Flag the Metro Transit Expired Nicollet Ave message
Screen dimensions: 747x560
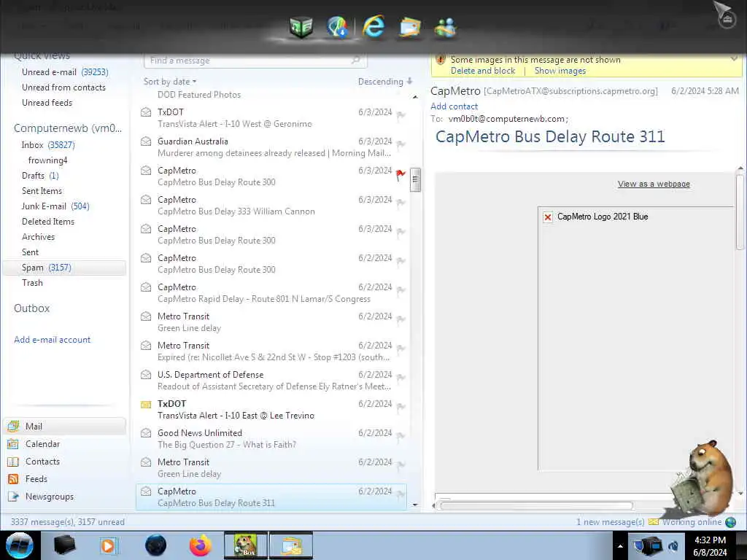point(400,349)
